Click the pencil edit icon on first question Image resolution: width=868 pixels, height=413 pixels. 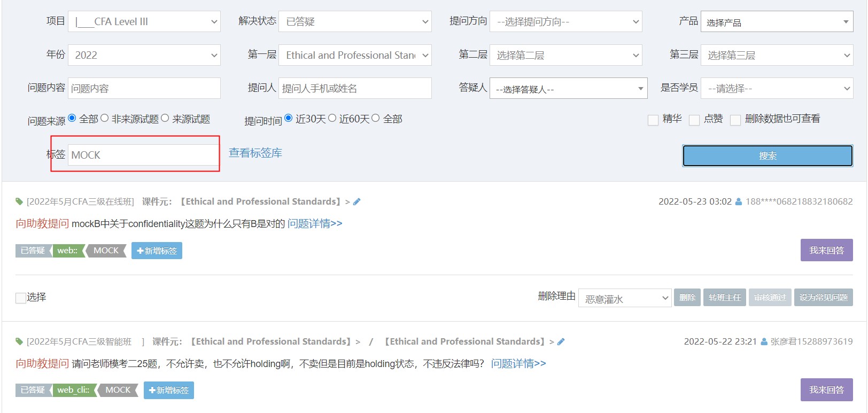[x=357, y=202]
